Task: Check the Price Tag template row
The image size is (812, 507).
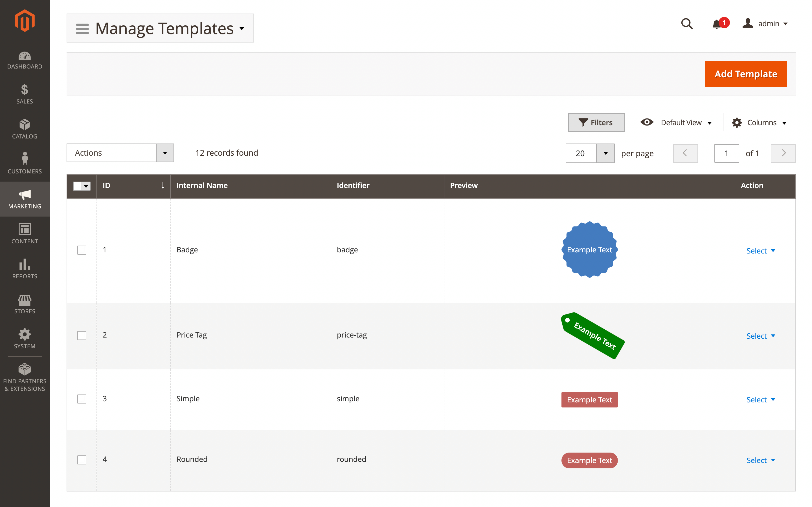Action: 82,335
